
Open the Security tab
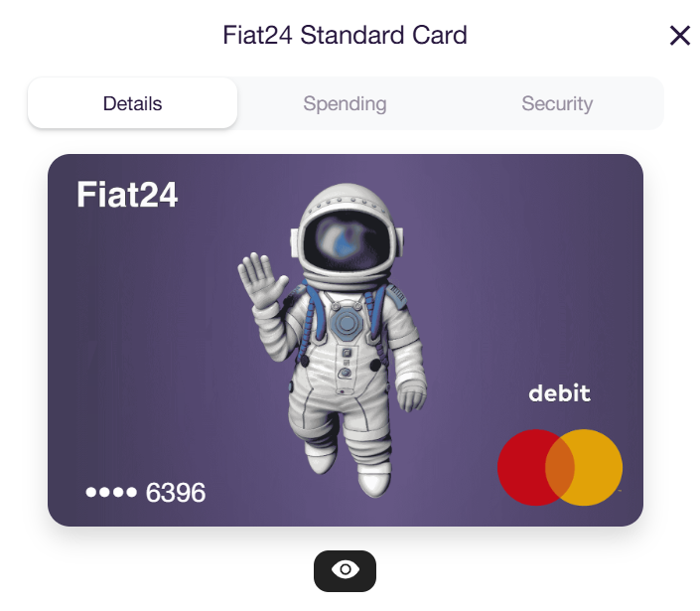pos(557,103)
